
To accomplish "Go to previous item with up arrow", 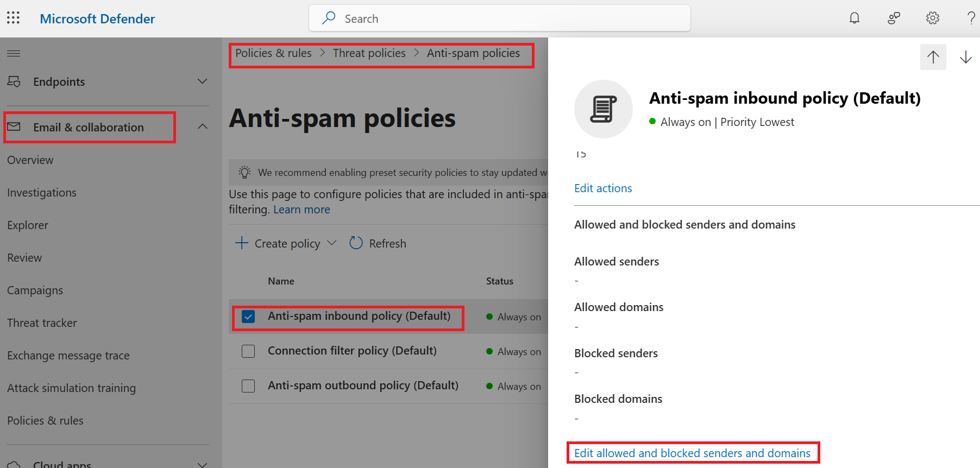I will pyautogui.click(x=933, y=57).
